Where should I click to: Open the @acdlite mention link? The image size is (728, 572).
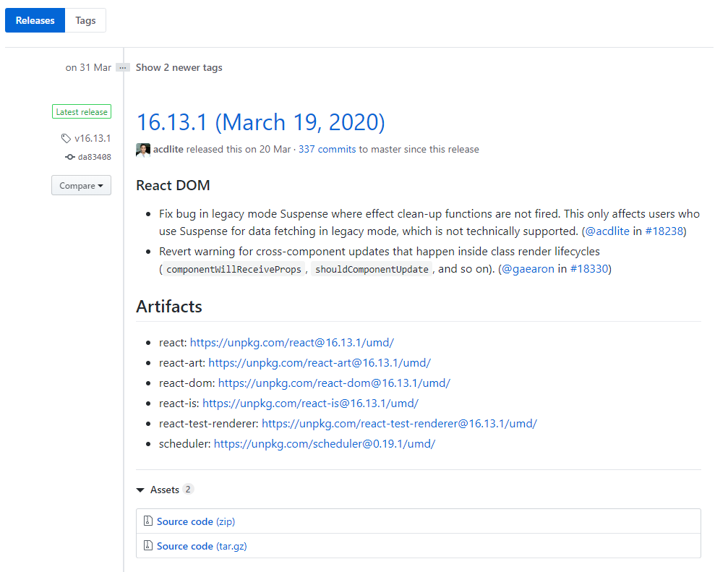(607, 231)
